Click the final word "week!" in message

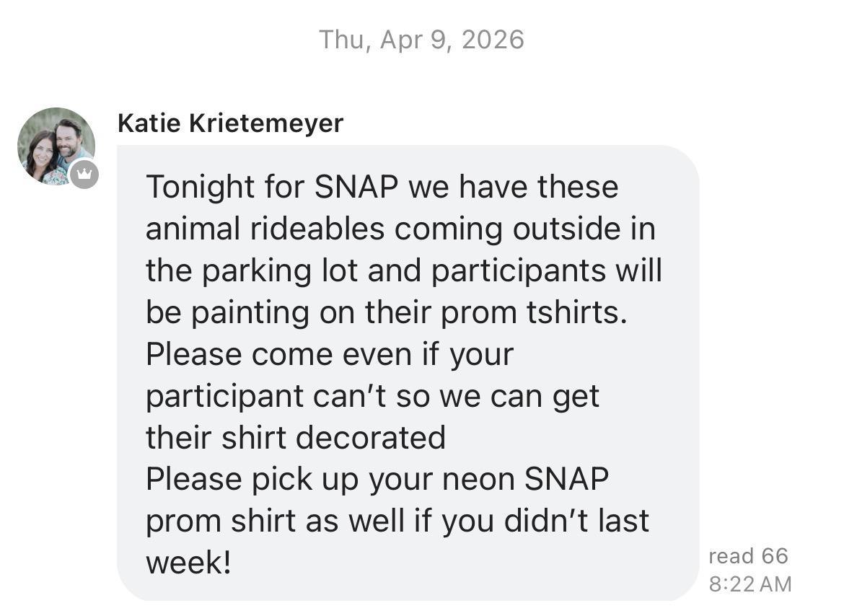(188, 563)
